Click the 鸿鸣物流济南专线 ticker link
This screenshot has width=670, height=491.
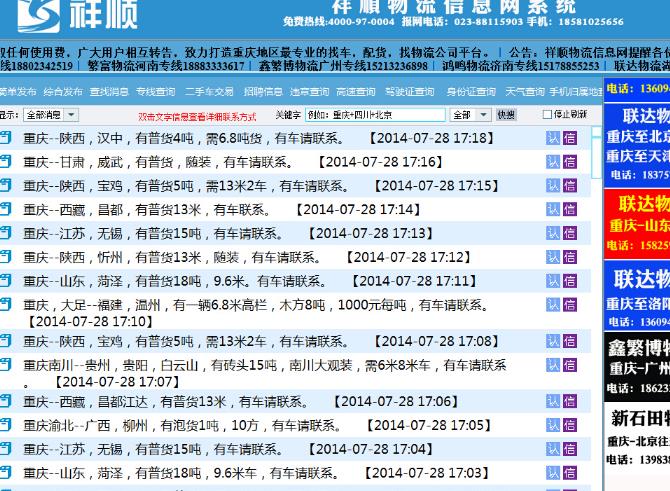[521, 66]
